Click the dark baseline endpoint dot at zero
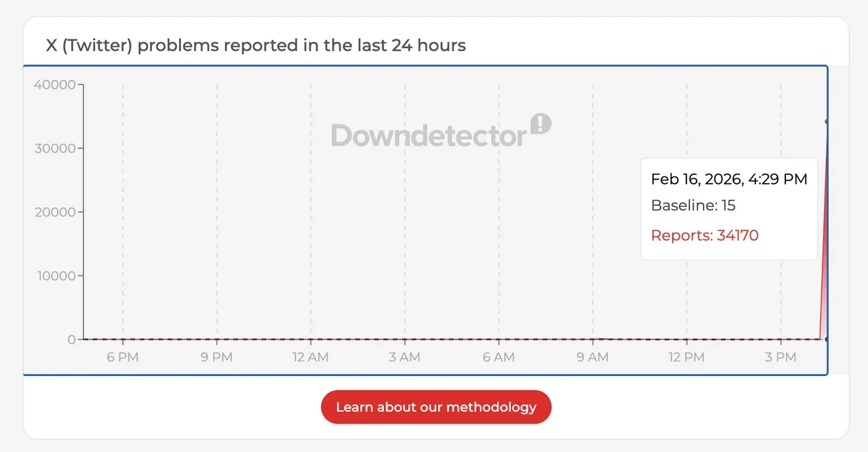The height and width of the screenshot is (452, 868). point(827,339)
